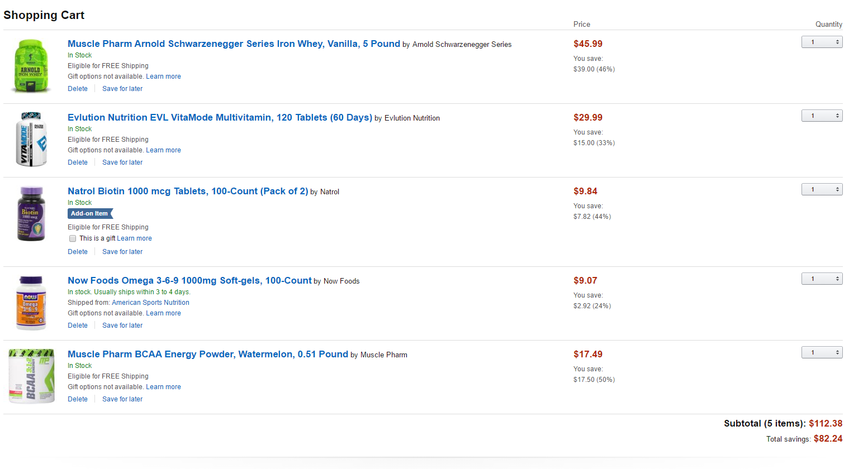Click the VitaMode Multivitamin bottle image
The width and height of the screenshot is (868, 469).
coord(31,139)
